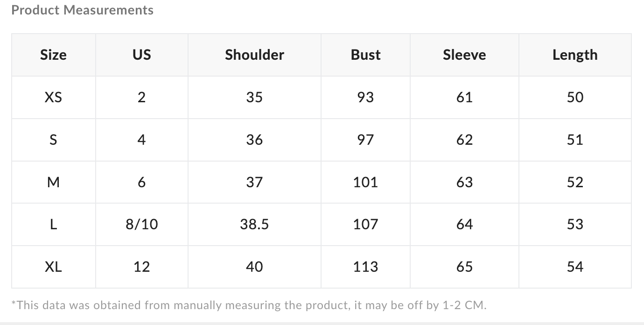644x325 pixels.
Task: Select the 8/10 US size cell
Action: (141, 225)
